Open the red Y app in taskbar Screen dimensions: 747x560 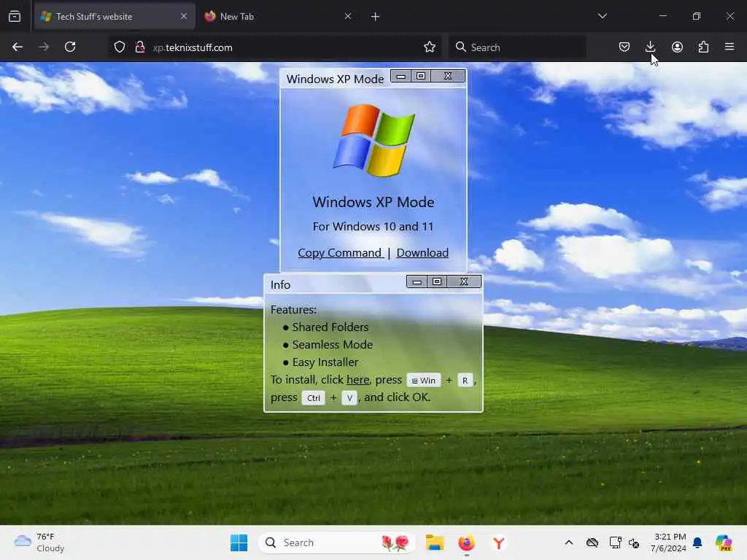click(x=499, y=542)
